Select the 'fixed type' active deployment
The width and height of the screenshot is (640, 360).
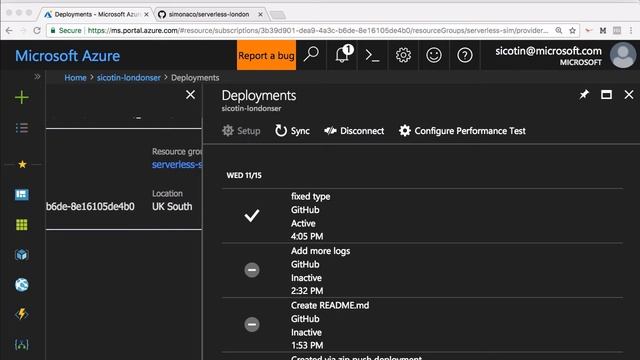pyautogui.click(x=422, y=216)
